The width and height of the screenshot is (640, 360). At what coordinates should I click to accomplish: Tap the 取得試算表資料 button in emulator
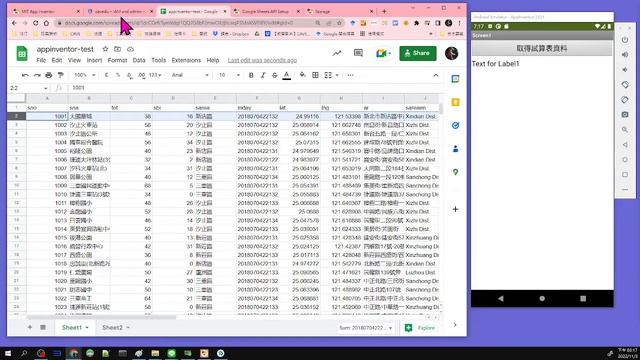542,48
